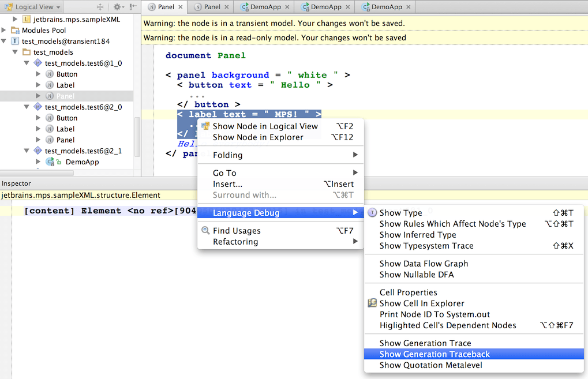Click the hide panel icon beside the gear
588x379 pixels.
[x=133, y=7]
